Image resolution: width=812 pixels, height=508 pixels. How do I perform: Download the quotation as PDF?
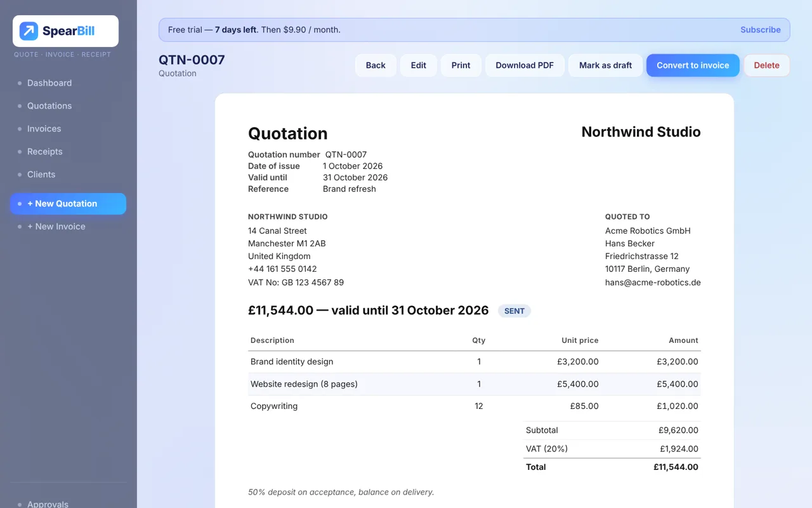(x=525, y=65)
